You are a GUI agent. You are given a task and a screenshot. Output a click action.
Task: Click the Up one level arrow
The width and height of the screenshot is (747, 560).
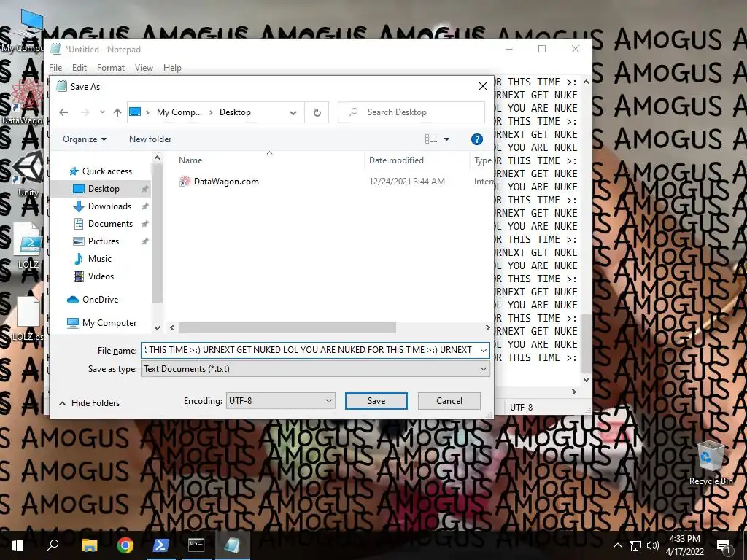click(117, 112)
